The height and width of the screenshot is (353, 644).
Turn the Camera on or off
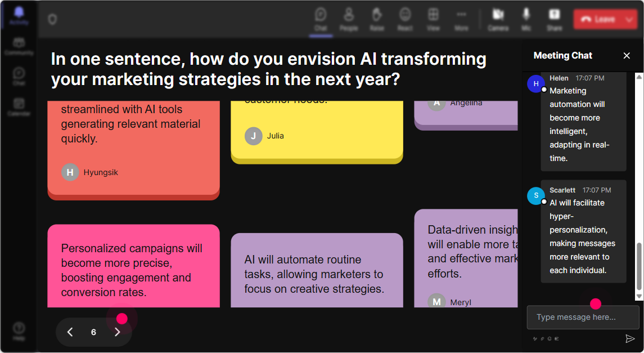point(498,19)
